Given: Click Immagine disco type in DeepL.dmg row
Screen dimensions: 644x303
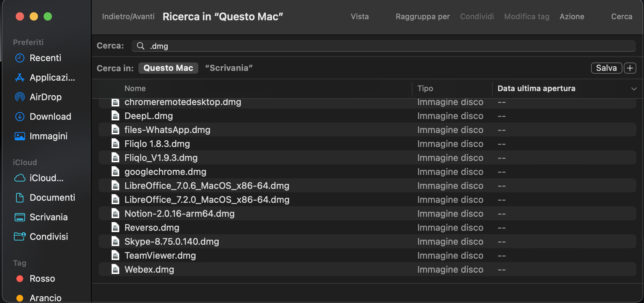Looking at the screenshot, I should [x=450, y=116].
